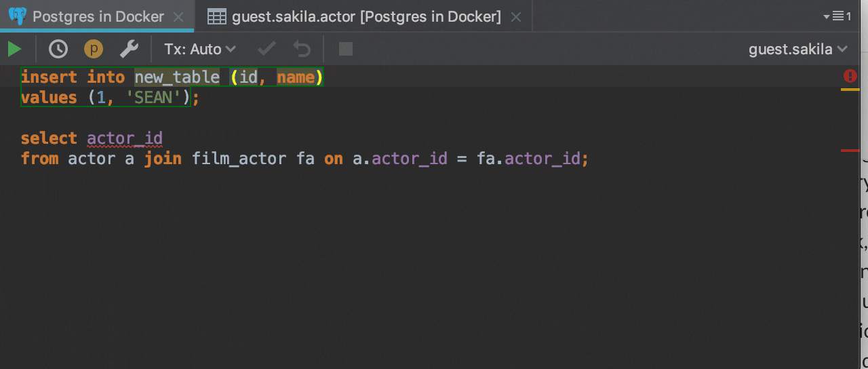Switch to guest.sakila.actor tab
Image resolution: width=868 pixels, height=369 pixels.
click(x=366, y=16)
